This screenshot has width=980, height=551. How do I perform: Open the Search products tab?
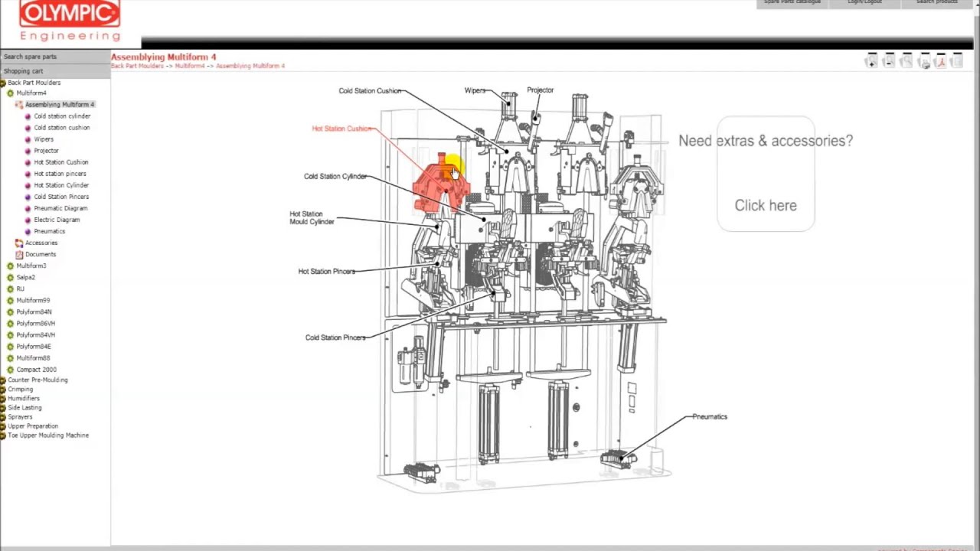coord(937,3)
